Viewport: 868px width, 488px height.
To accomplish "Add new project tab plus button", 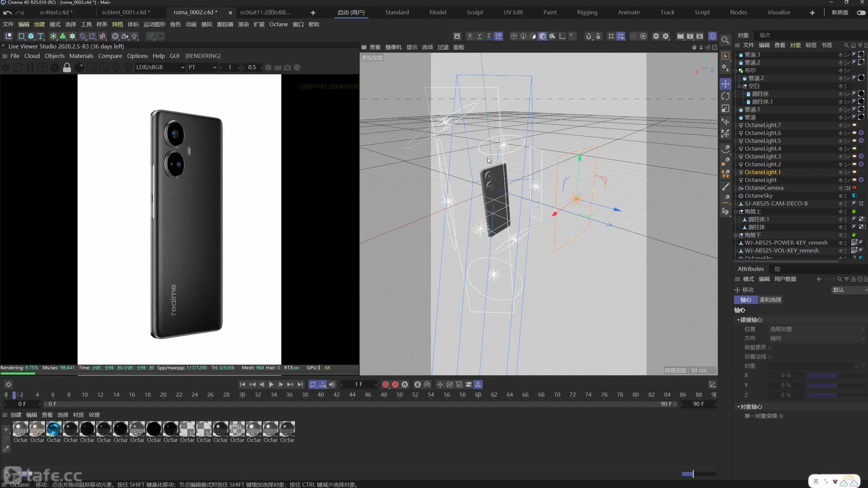I will (313, 13).
